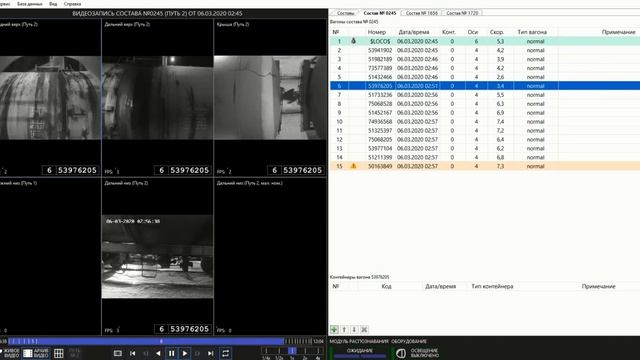Image resolution: width=640 pixels, height=360 pixels.
Task: Select wagon row 73577389
Action: click(x=485, y=68)
